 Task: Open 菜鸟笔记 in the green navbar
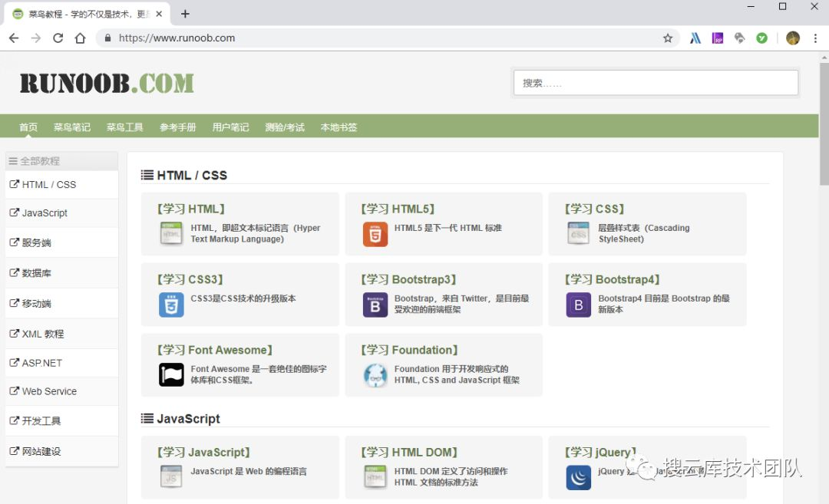[72, 127]
